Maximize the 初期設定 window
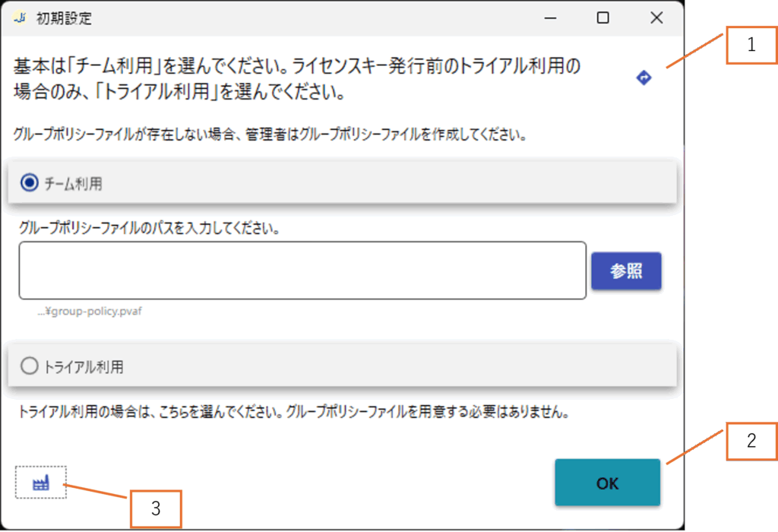 [602, 18]
